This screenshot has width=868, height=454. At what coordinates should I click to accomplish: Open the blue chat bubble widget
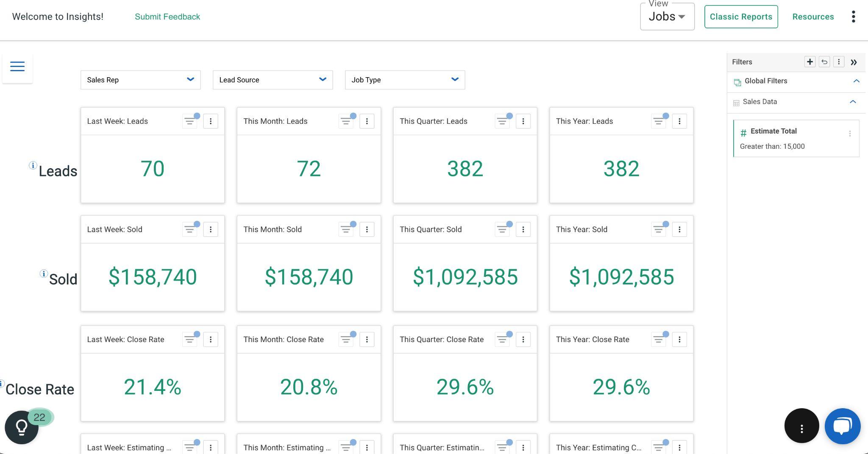[x=842, y=426]
